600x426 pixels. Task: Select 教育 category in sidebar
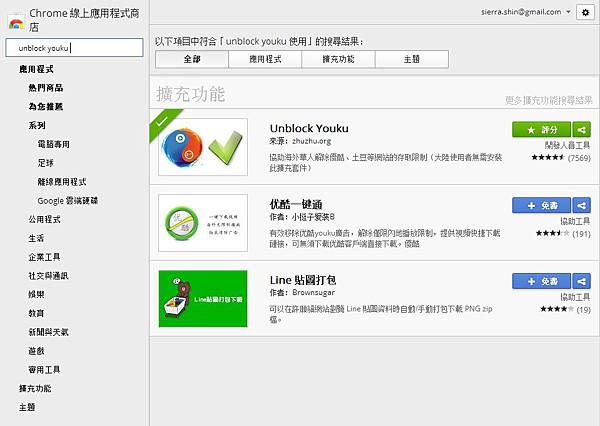coord(36,313)
